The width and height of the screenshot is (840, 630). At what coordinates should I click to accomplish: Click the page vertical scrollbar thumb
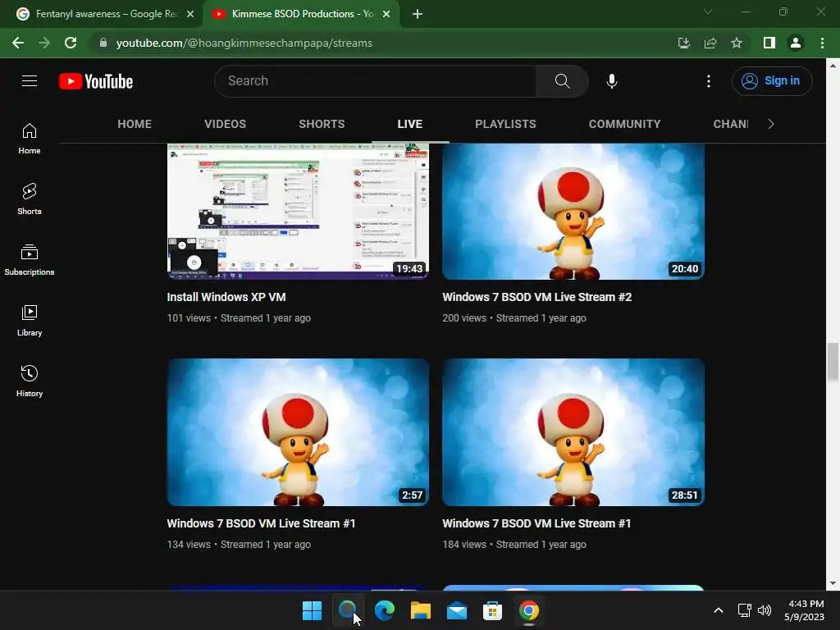[833, 362]
